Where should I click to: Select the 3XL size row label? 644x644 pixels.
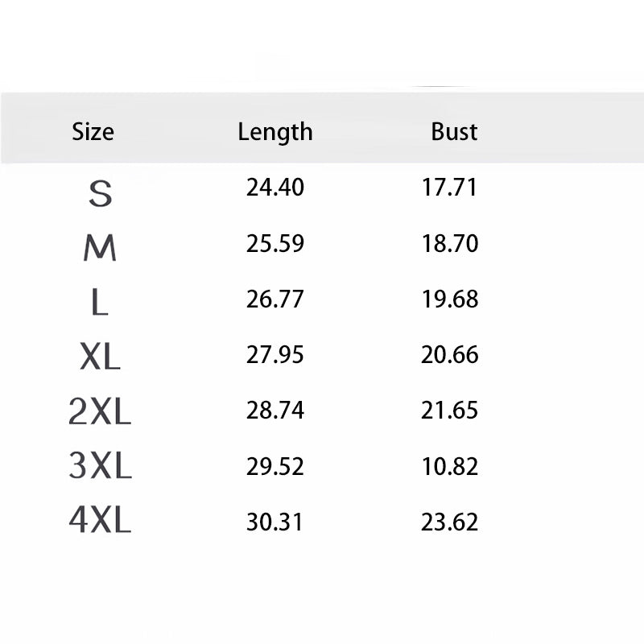point(100,465)
